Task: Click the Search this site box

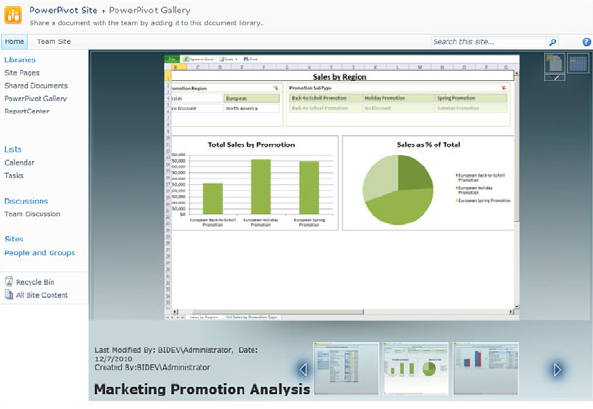Action: pyautogui.click(x=488, y=42)
